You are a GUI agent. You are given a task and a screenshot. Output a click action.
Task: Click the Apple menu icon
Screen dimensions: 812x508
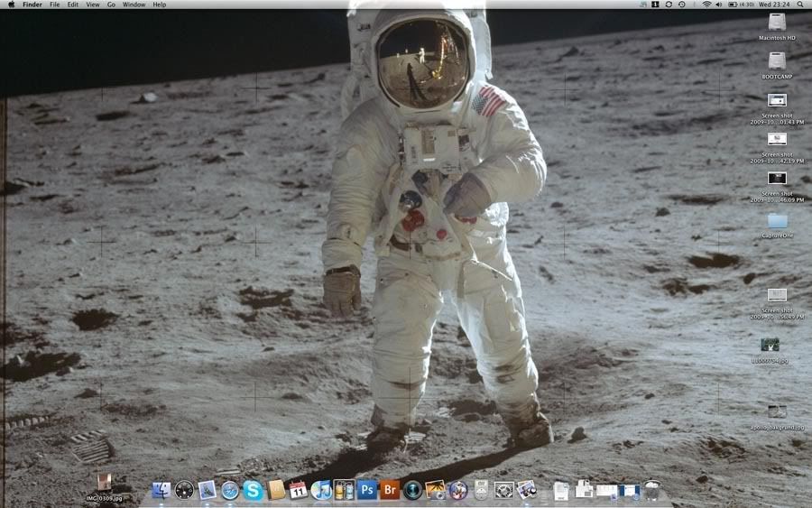point(12,5)
